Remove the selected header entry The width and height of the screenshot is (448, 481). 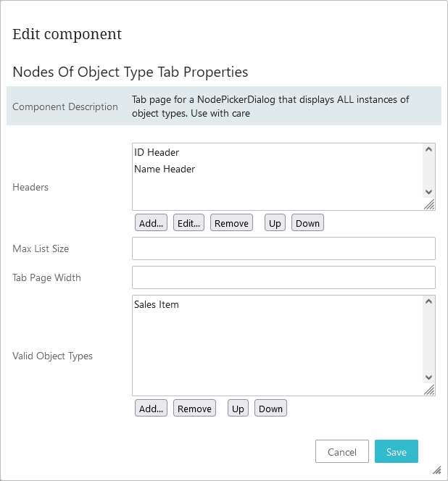[x=231, y=223]
